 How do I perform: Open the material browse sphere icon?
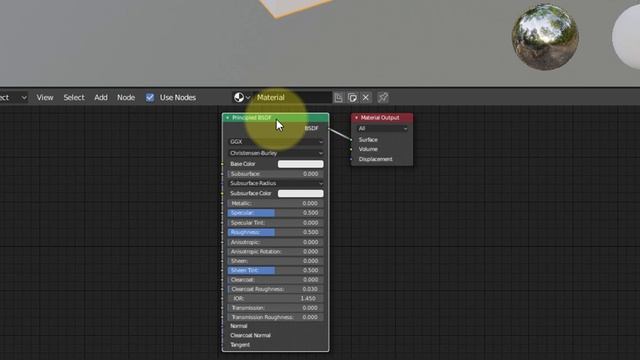[x=242, y=98]
